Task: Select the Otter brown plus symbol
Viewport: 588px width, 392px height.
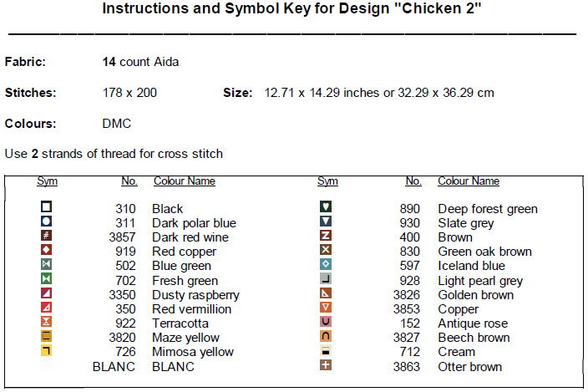Action: (x=327, y=365)
